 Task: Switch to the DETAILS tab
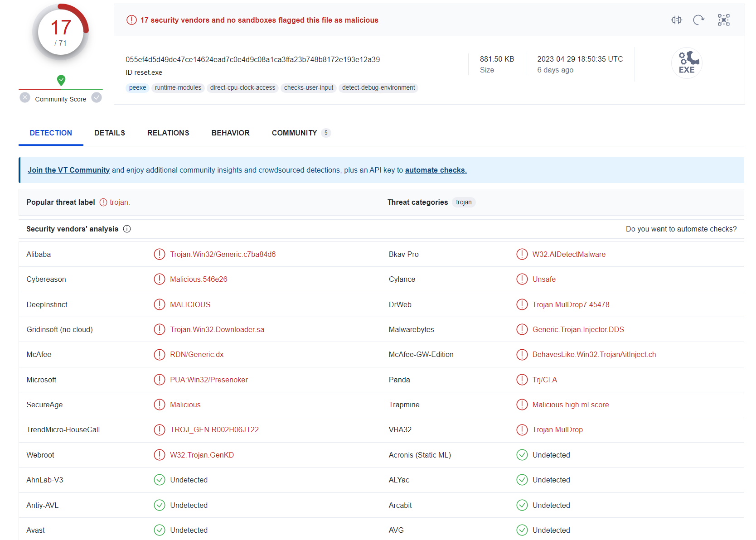pyautogui.click(x=109, y=133)
